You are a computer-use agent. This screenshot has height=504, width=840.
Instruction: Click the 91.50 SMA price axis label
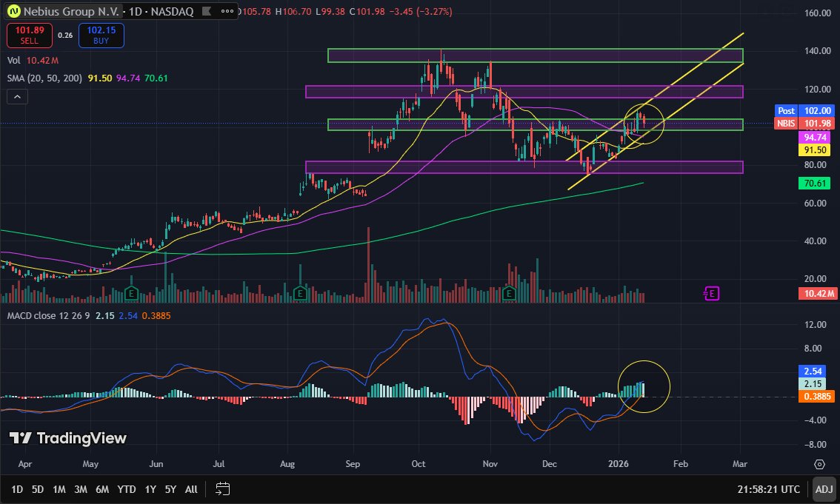pos(815,150)
